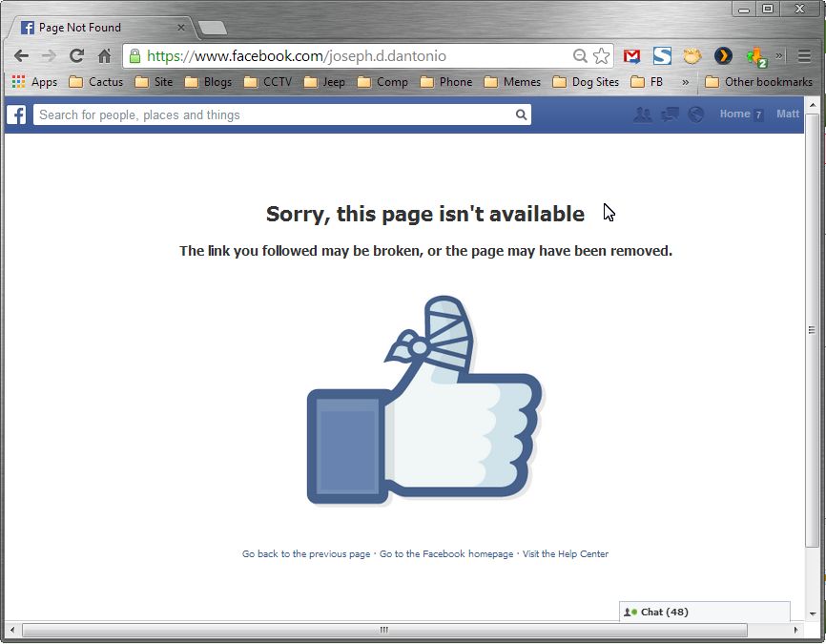The image size is (826, 644).
Task: Open the Messages icon in Facebook header
Action: click(670, 114)
